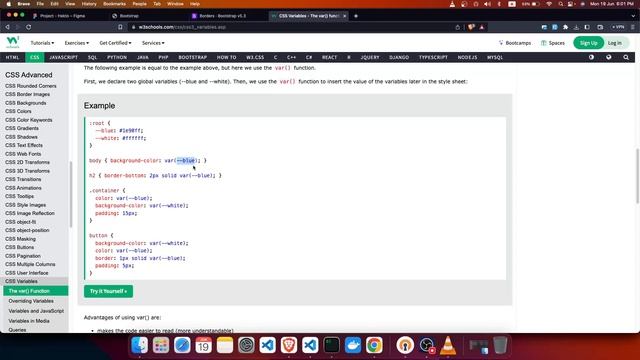Click the address bar showing the w3schools.com URL
Screen dimensions: 640x360
coord(286,27)
